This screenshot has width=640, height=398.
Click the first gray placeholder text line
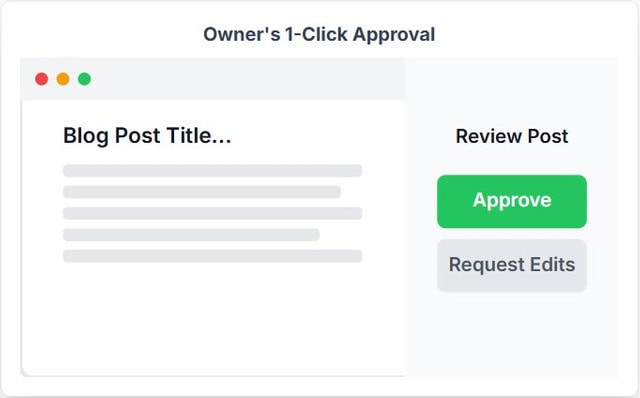213,171
